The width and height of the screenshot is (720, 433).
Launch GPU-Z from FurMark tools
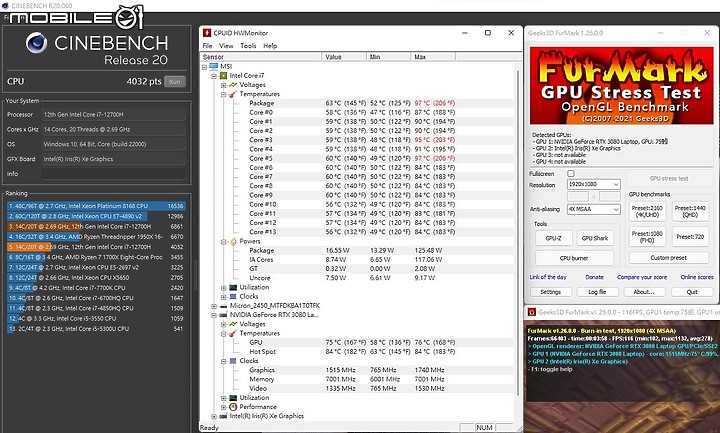(553, 238)
